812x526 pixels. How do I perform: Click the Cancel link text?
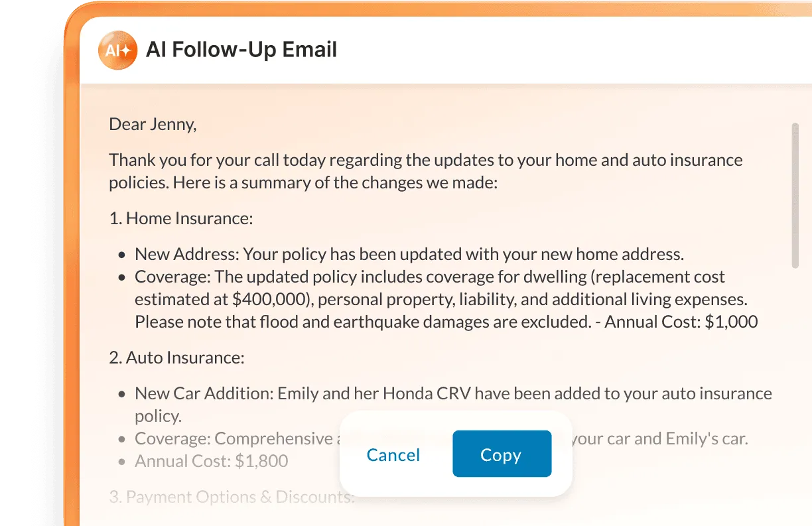393,455
